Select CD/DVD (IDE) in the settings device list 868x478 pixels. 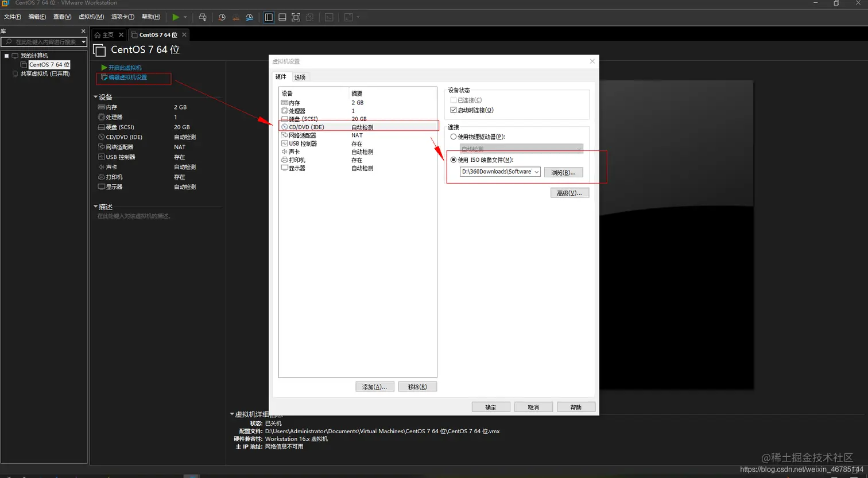coord(359,127)
